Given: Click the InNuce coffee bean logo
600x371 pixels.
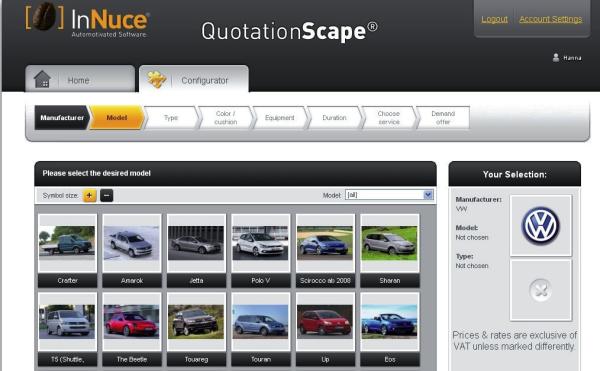Looking at the screenshot, I should pos(44,16).
